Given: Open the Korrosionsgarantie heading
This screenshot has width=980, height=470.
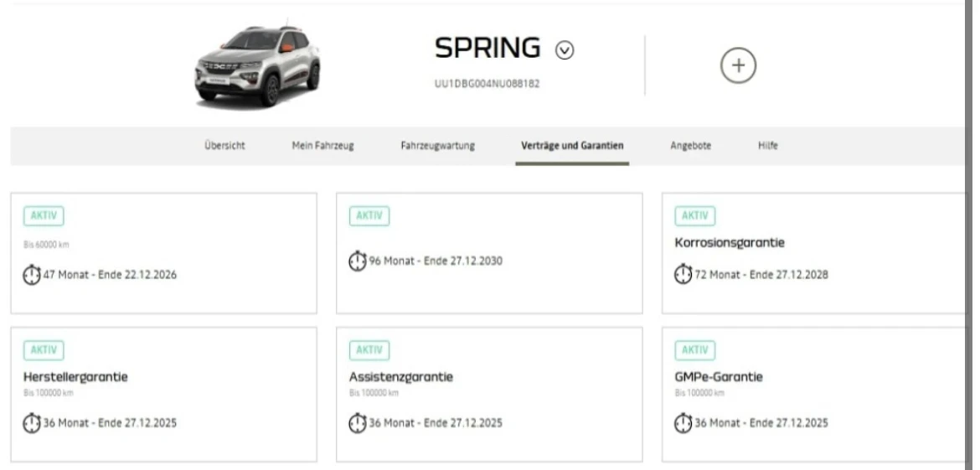Looking at the screenshot, I should pos(730,242).
